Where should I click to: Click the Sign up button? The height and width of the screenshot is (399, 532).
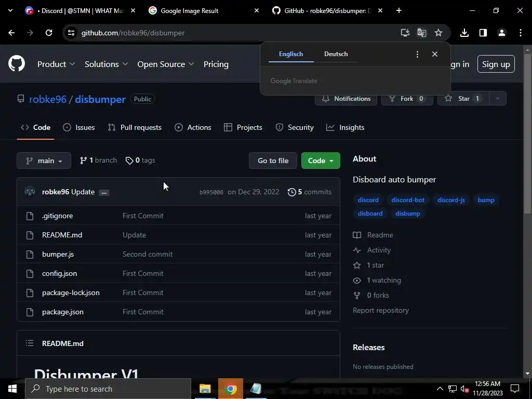coord(496,64)
